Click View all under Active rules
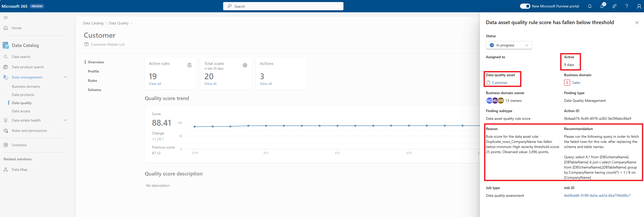Screen dimensions: 644x217 coord(155,84)
